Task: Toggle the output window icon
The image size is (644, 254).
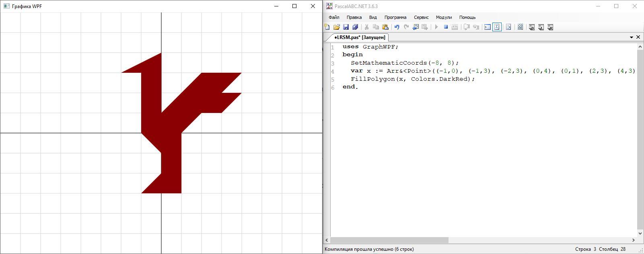Action: coord(487,27)
